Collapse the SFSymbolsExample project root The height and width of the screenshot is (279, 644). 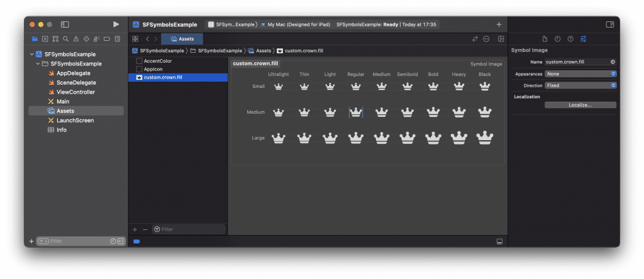pyautogui.click(x=32, y=54)
